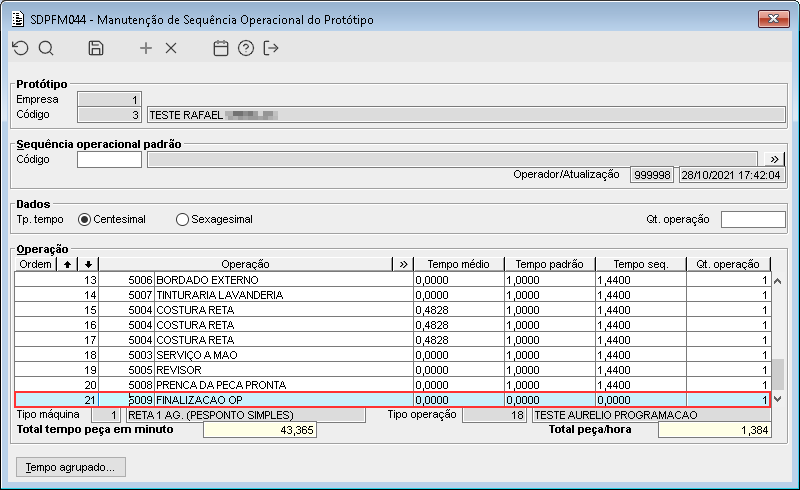
Task: Click the Tempo padrão column header
Action: (x=549, y=264)
